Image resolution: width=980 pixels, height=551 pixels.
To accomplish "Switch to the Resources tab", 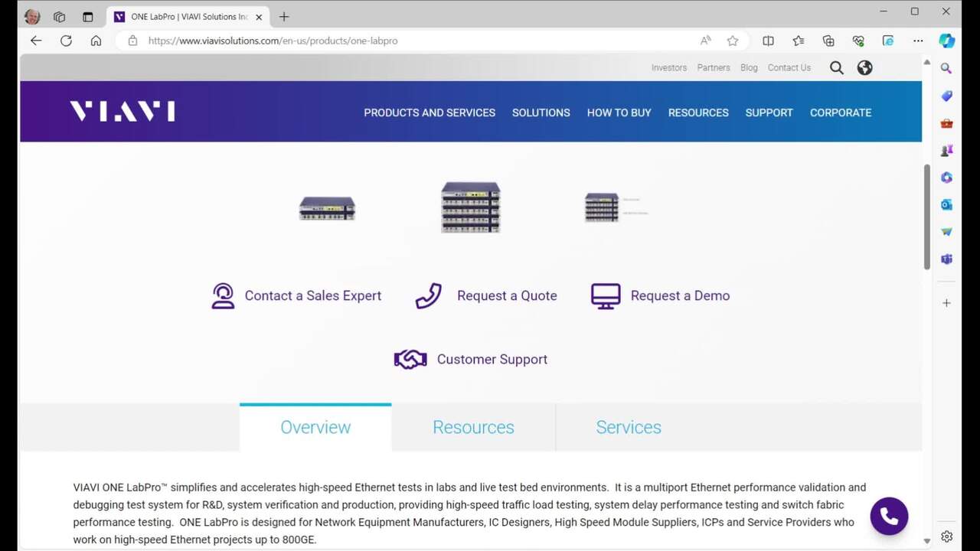I will pyautogui.click(x=472, y=427).
